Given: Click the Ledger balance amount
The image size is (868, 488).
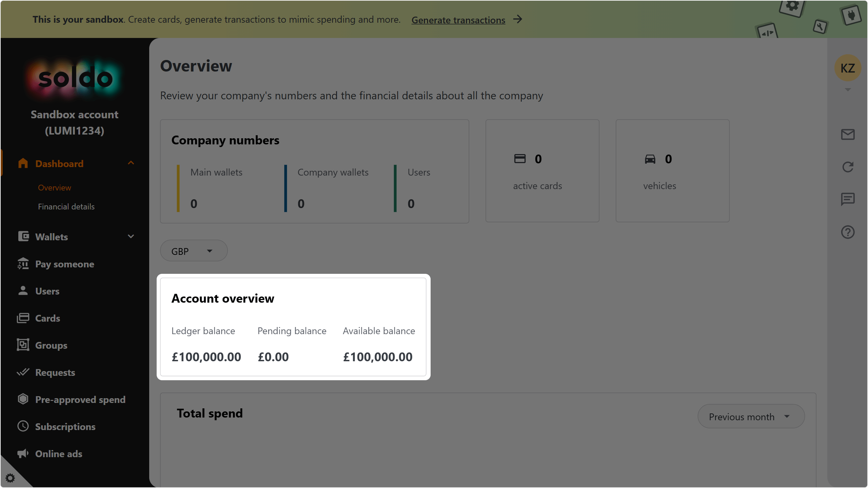Looking at the screenshot, I should 206,357.
